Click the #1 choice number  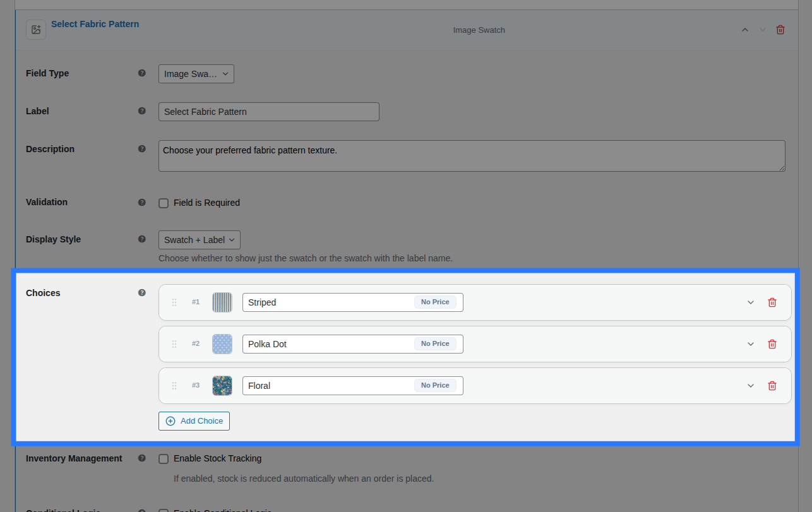coord(196,302)
